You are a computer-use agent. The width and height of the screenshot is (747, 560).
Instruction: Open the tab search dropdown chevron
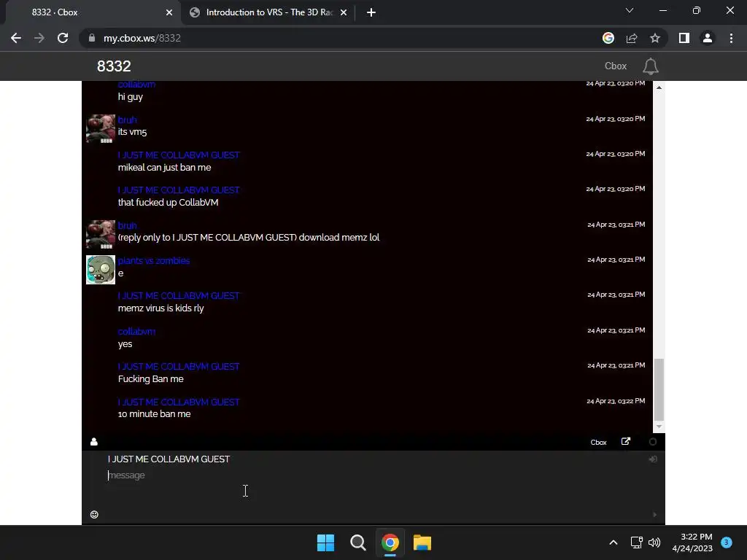click(x=630, y=10)
